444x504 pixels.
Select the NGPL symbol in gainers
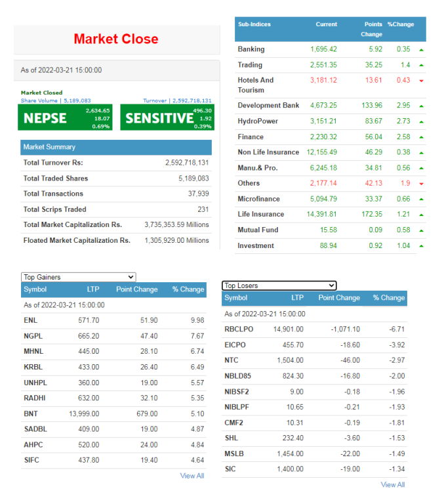(x=33, y=336)
